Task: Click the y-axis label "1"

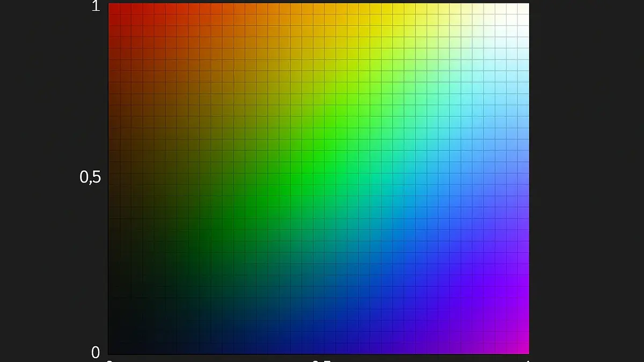Action: [x=96, y=8]
